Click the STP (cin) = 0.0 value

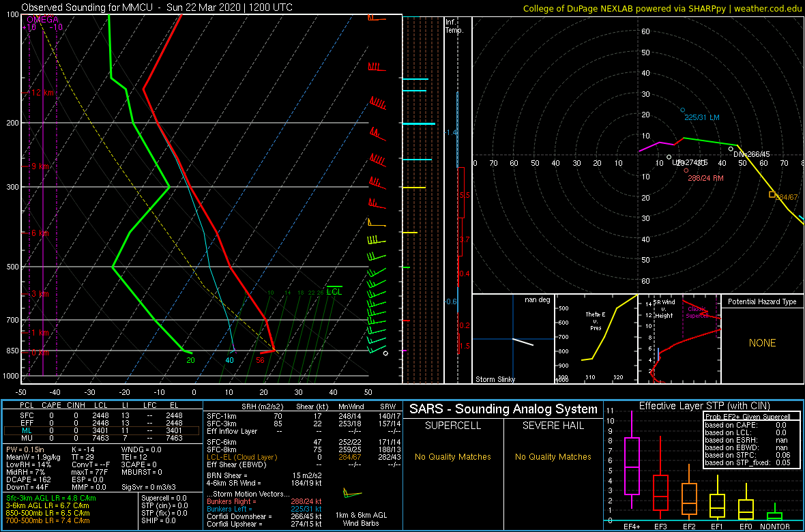click(x=164, y=506)
